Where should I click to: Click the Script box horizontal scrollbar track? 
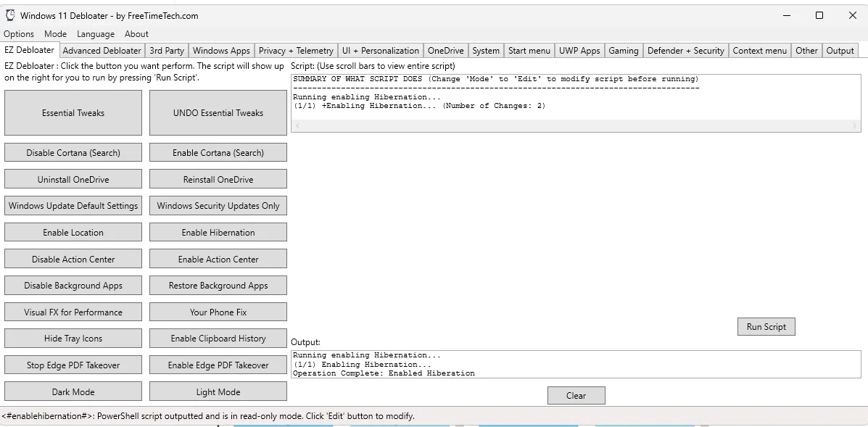tap(576, 126)
